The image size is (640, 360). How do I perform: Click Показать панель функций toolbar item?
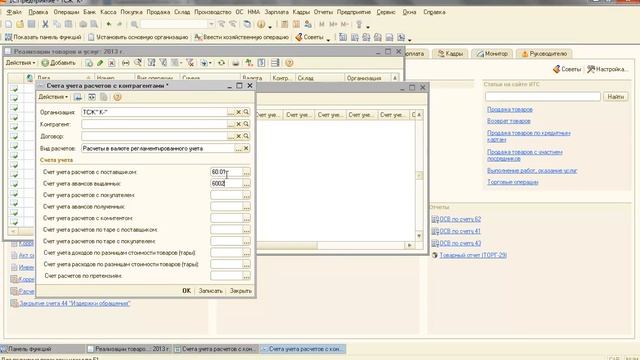43,37
